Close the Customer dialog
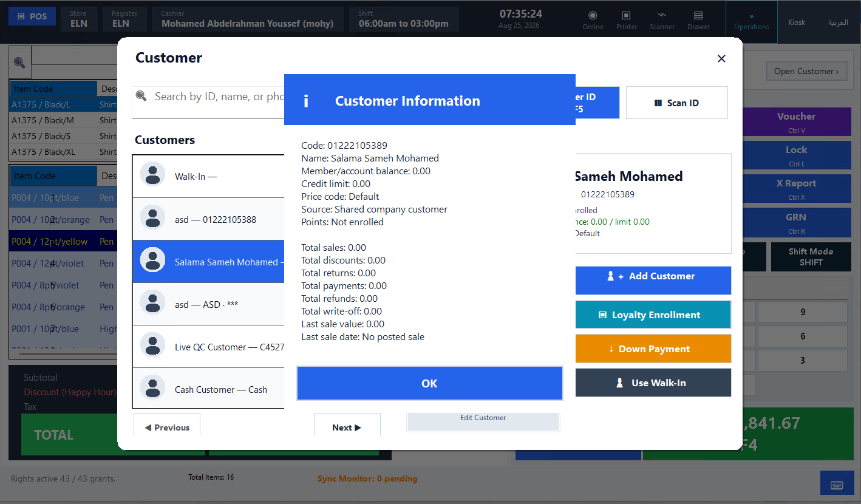 (x=721, y=58)
